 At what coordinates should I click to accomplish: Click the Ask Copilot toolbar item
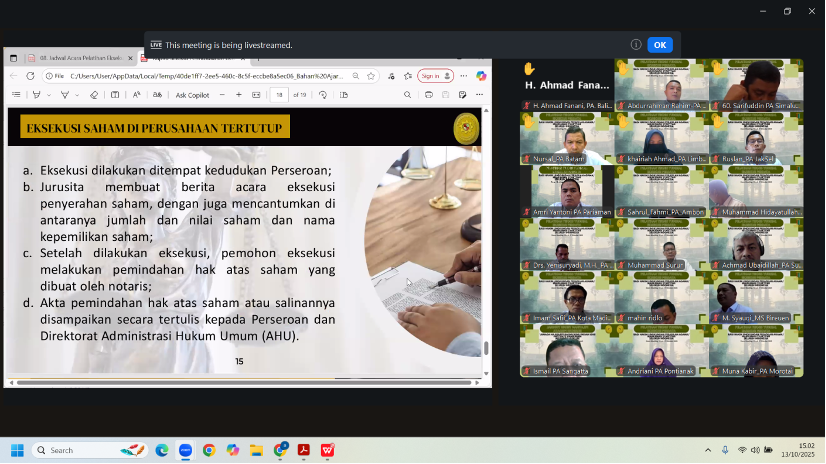(192, 95)
